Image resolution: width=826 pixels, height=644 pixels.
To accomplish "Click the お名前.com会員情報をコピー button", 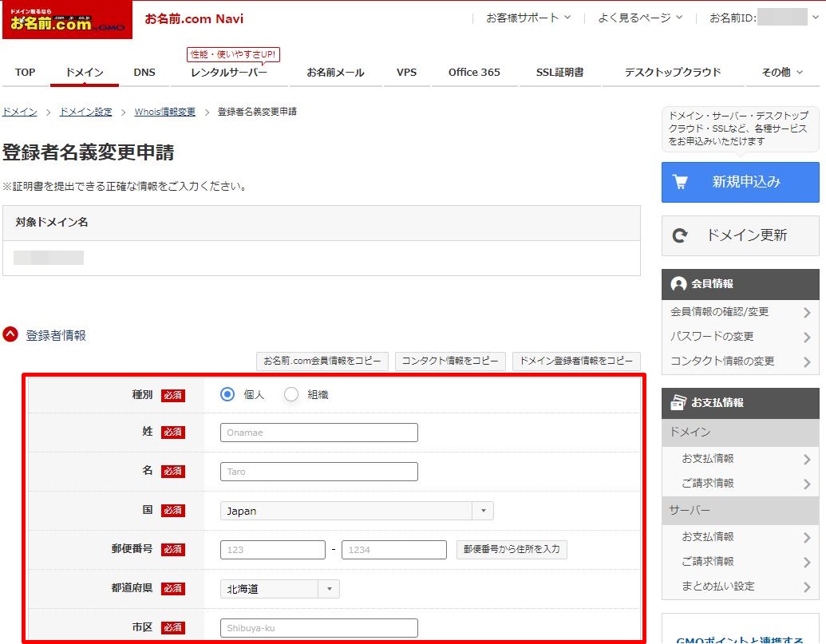I will [x=322, y=361].
